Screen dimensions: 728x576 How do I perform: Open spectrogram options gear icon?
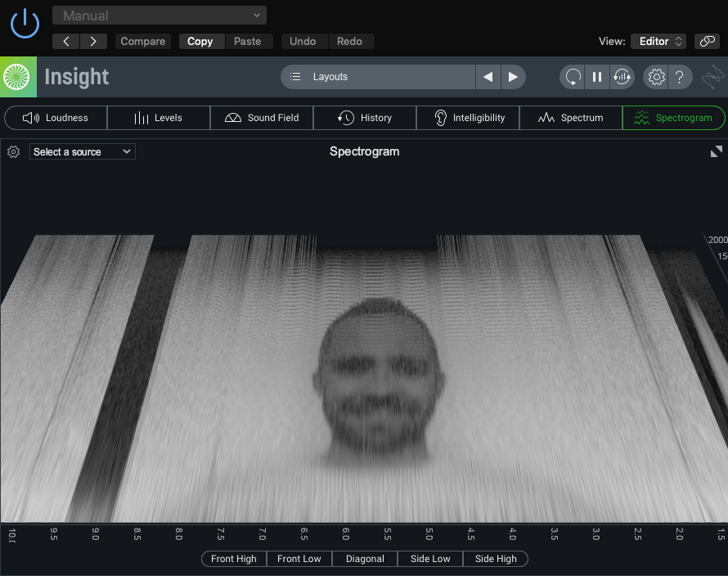pyautogui.click(x=13, y=151)
